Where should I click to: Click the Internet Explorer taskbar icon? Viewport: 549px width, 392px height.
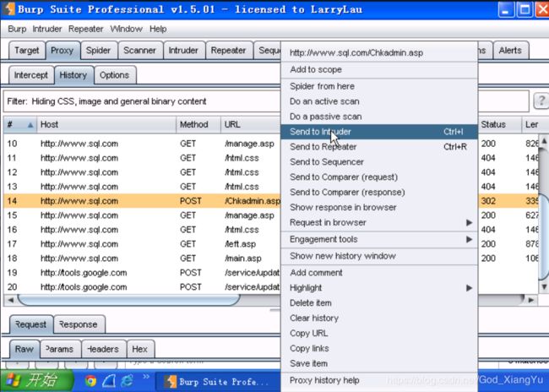127,381
